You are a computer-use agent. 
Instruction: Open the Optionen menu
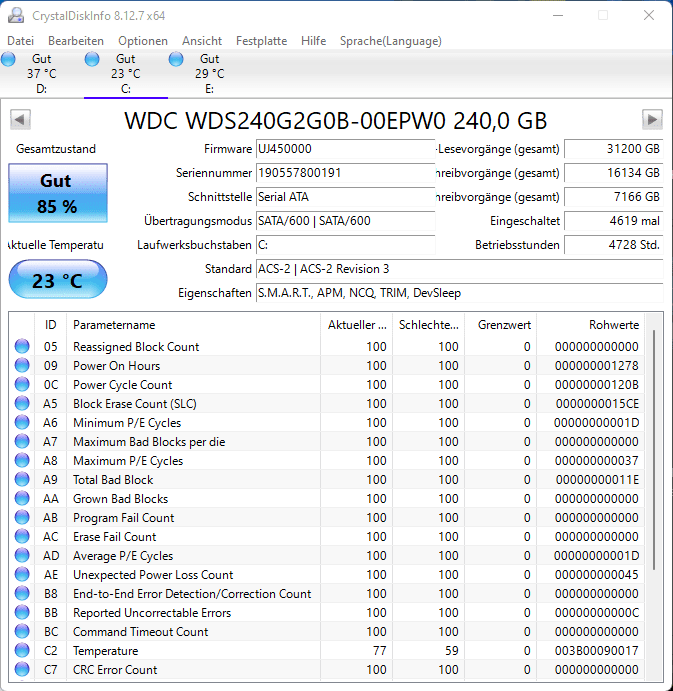click(x=143, y=41)
